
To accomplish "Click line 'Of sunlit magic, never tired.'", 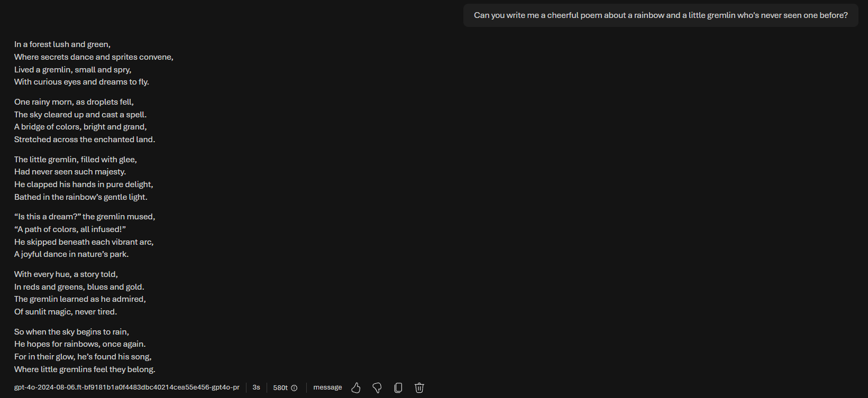I will click(66, 312).
